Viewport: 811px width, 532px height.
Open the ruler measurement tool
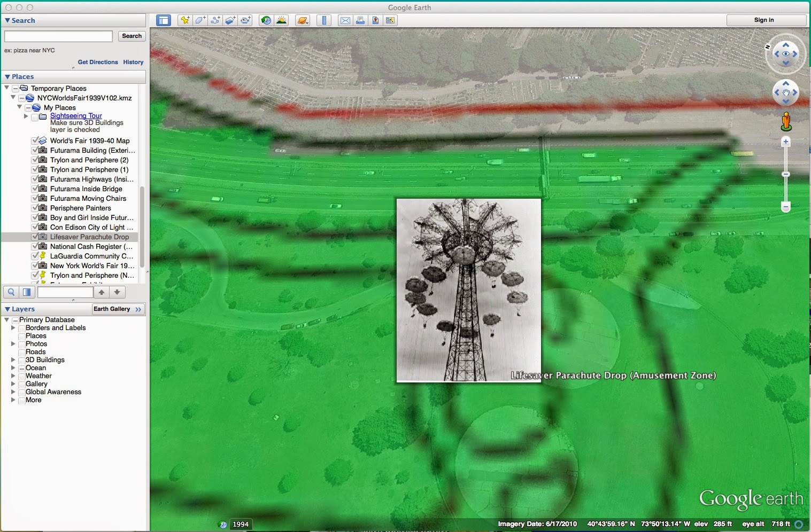[323, 20]
